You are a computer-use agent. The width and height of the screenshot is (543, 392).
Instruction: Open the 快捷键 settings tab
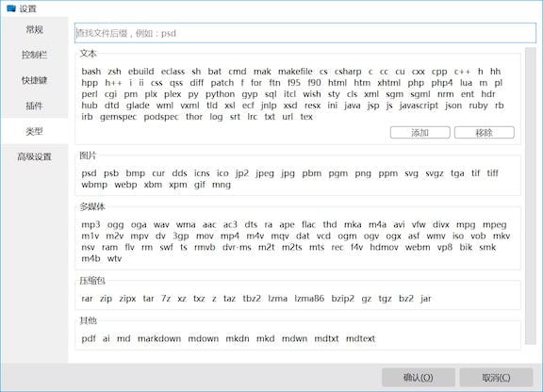click(34, 80)
